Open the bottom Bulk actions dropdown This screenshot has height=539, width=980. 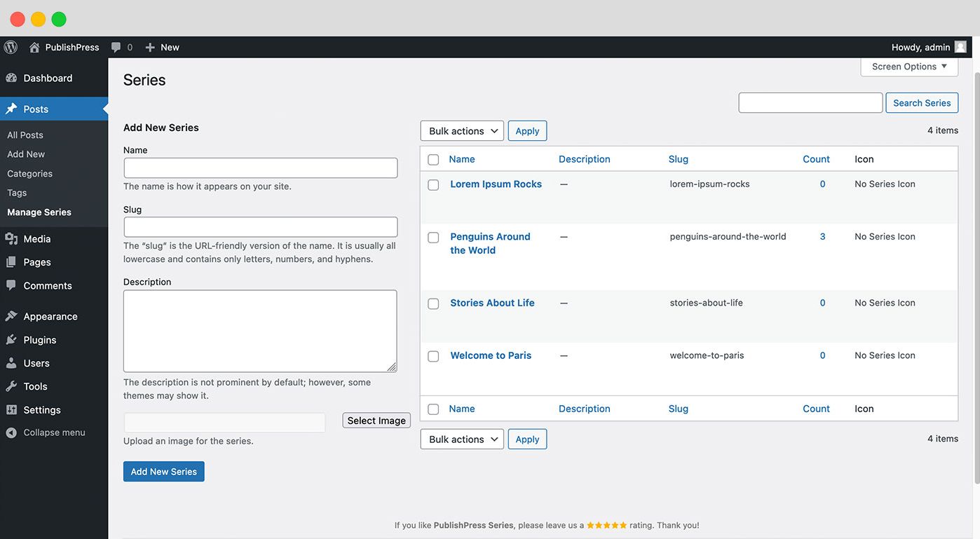(x=461, y=439)
